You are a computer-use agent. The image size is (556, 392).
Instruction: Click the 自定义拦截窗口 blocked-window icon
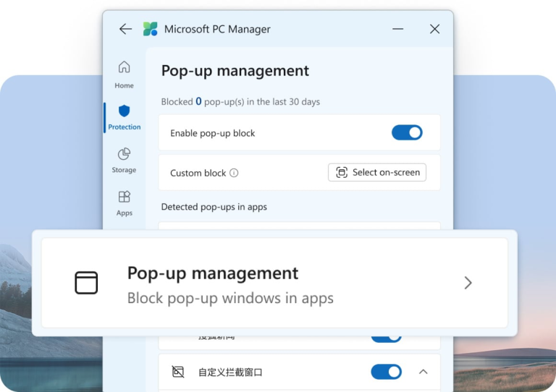point(178,372)
